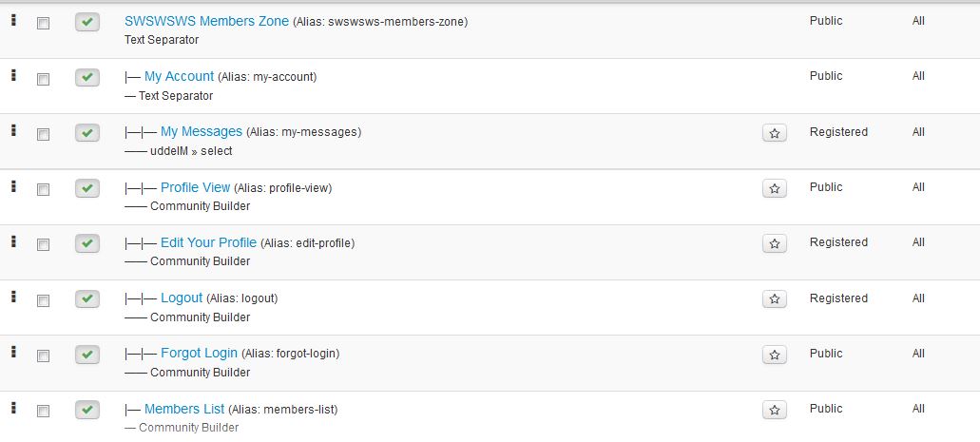
Task: Open the My Account menu item
Action: [180, 76]
